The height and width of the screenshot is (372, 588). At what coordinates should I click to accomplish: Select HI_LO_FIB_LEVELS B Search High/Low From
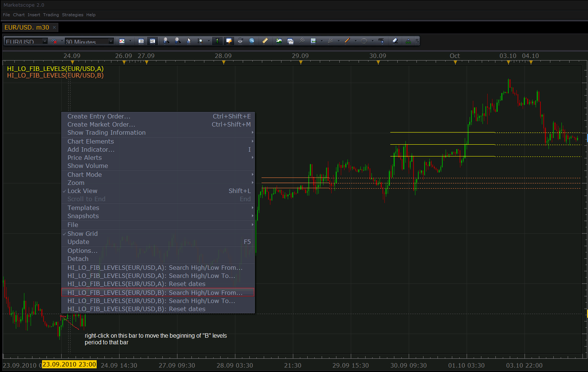pos(158,293)
